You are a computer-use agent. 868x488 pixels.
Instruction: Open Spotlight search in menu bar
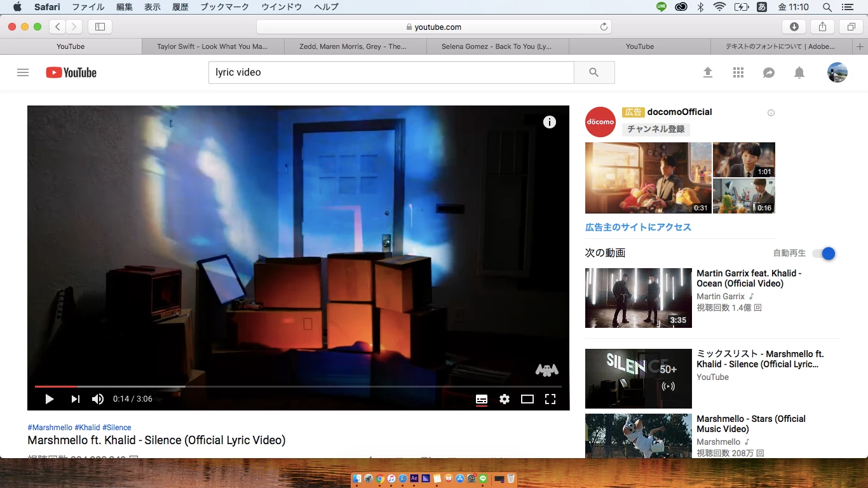tap(827, 7)
